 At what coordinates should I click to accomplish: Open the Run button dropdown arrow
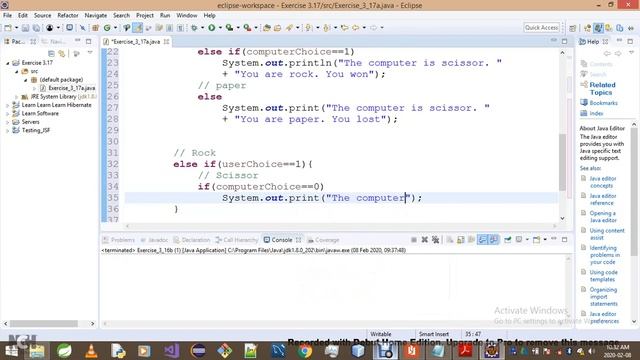(220, 28)
